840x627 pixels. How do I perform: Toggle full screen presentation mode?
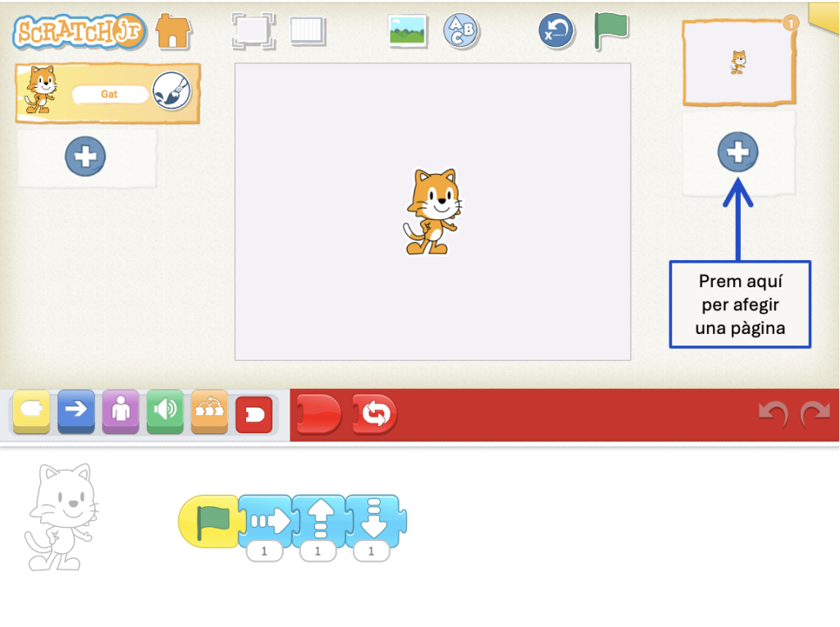(x=252, y=31)
